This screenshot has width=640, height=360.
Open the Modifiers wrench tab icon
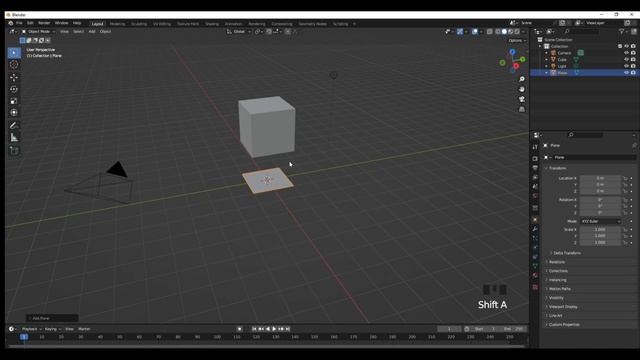tap(535, 229)
